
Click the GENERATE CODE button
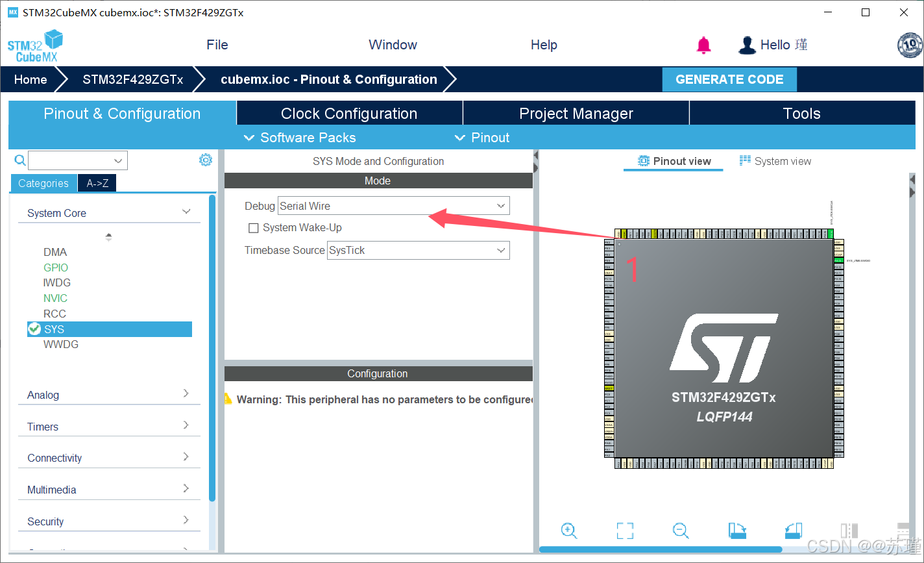(729, 79)
